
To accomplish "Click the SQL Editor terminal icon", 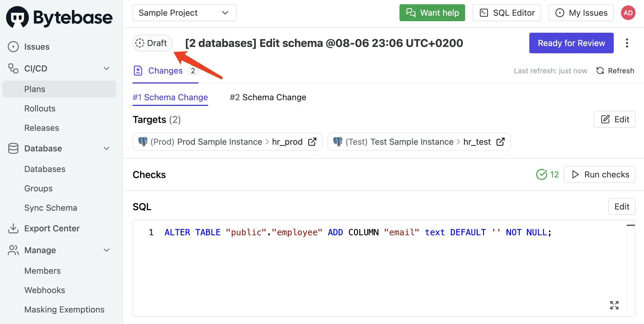I will (484, 13).
